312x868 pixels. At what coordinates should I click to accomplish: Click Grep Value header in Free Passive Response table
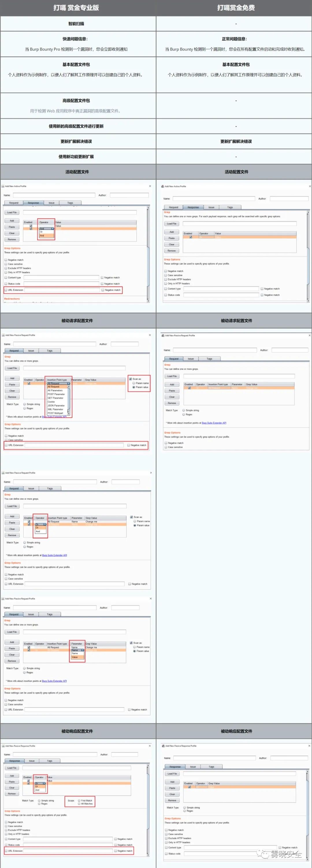(x=214, y=784)
